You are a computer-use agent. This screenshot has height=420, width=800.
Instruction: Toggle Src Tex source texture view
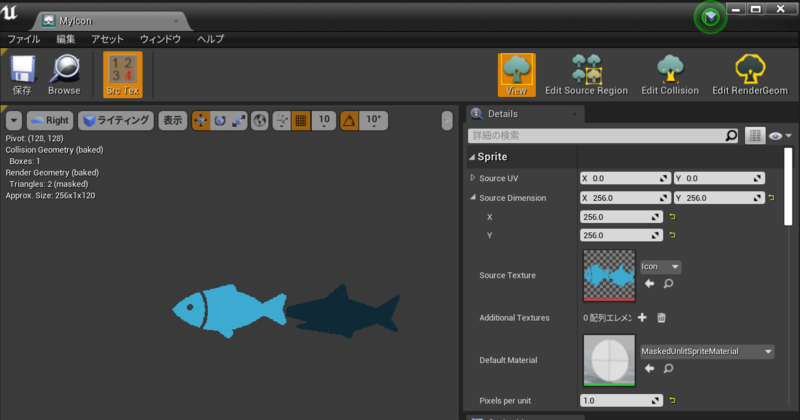122,75
